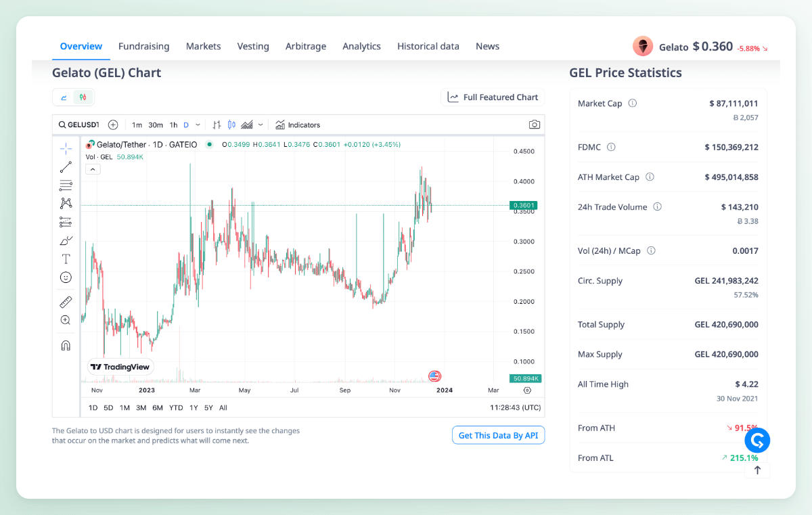Switch to the candlestick chart view
The width and height of the screenshot is (812, 515).
pyautogui.click(x=83, y=97)
